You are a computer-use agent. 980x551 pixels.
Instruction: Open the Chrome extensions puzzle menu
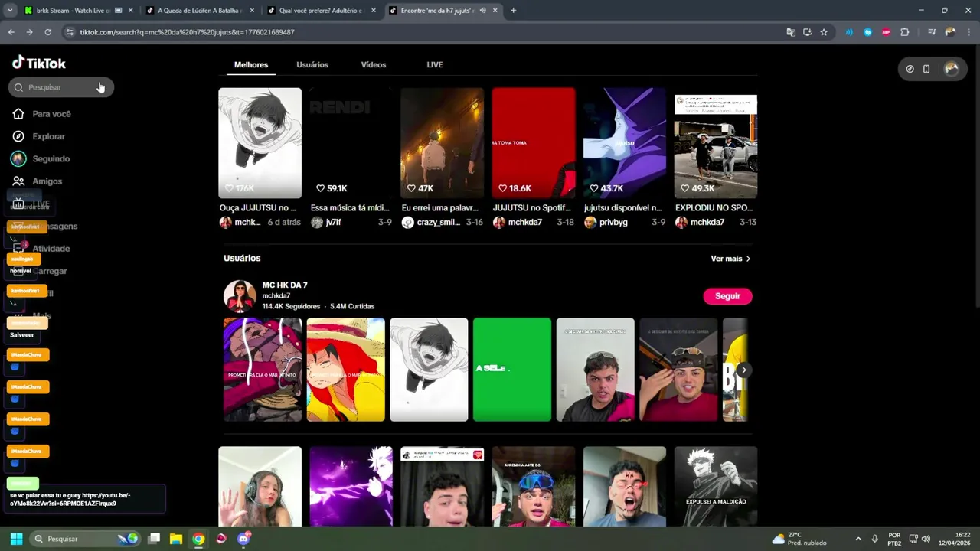[x=905, y=32]
